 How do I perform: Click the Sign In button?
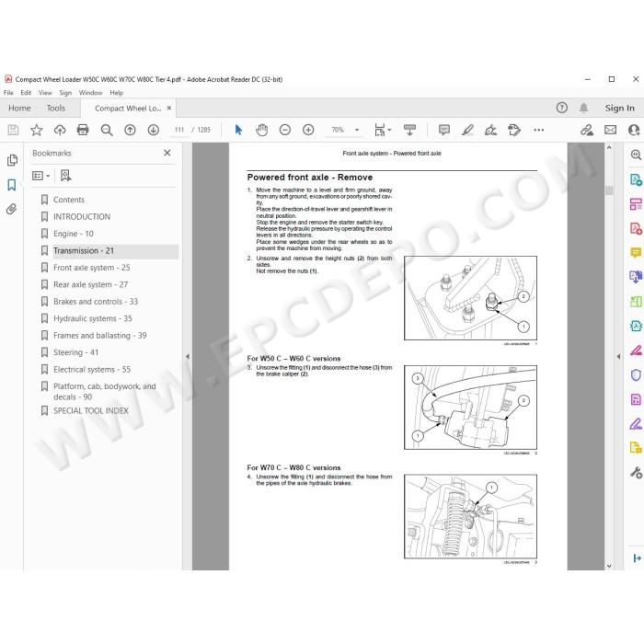(x=619, y=108)
